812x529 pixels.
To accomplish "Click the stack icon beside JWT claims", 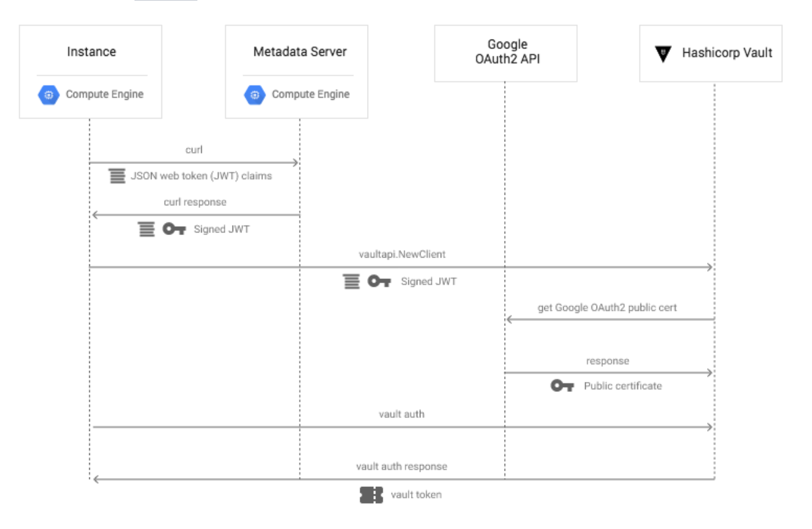I will (117, 176).
